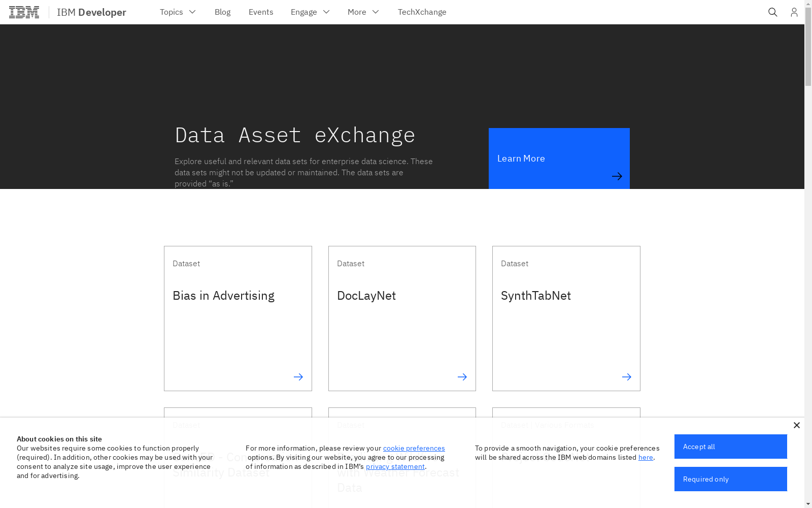Click the page vertical scrollbar thumb
The image size is (812, 508).
tap(808, 47)
